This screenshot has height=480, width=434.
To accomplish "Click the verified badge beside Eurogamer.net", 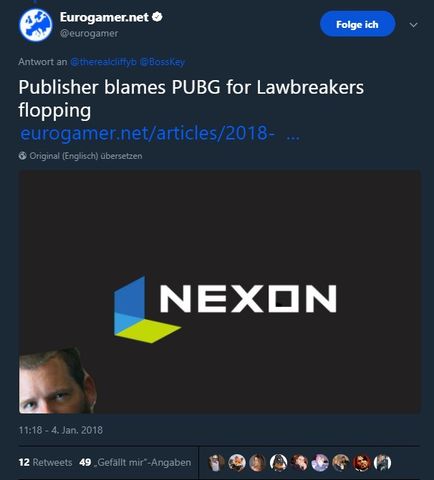I will pos(157,17).
